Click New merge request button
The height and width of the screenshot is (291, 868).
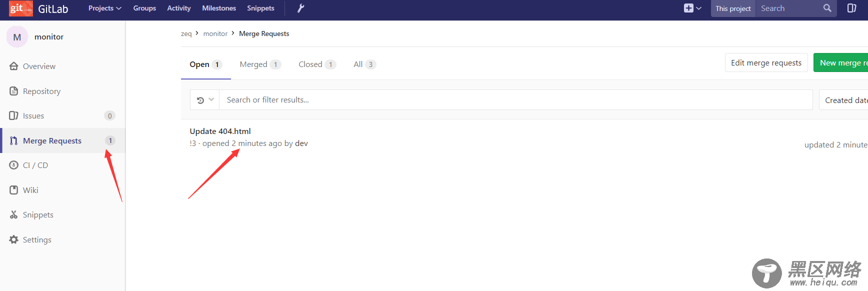pyautogui.click(x=841, y=62)
